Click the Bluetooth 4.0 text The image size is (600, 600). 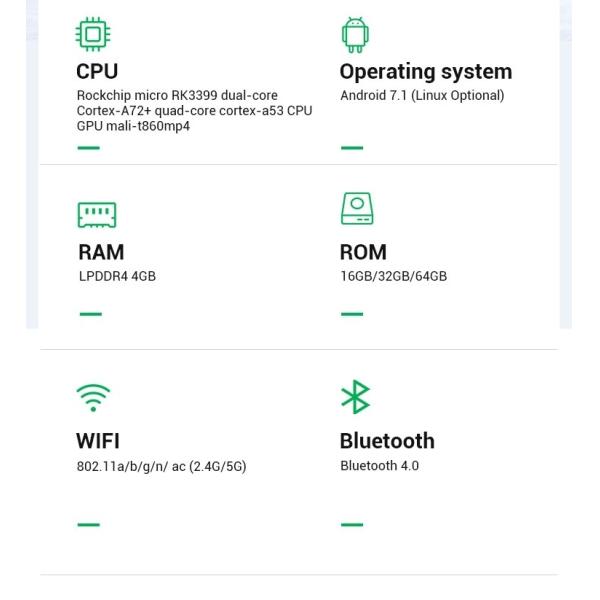[x=379, y=466]
